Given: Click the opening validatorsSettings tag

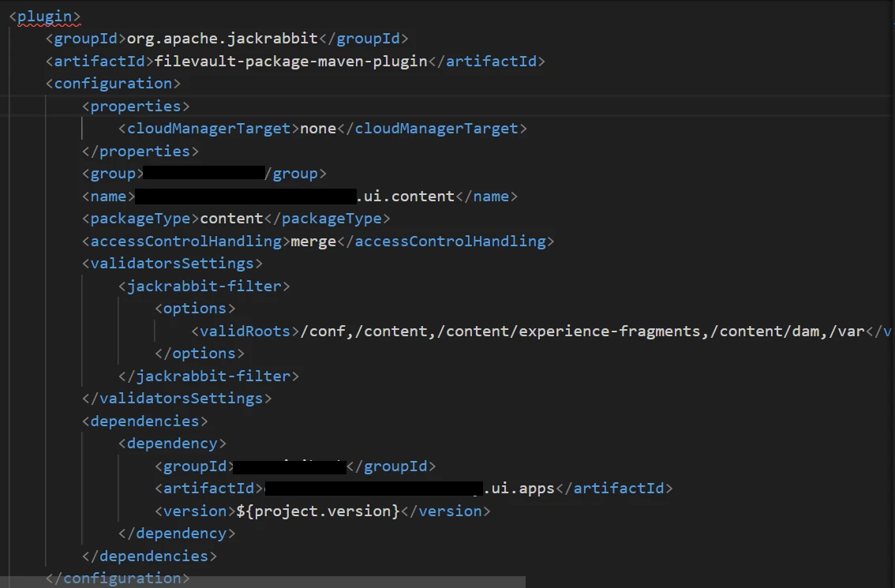Looking at the screenshot, I should coord(172,264).
